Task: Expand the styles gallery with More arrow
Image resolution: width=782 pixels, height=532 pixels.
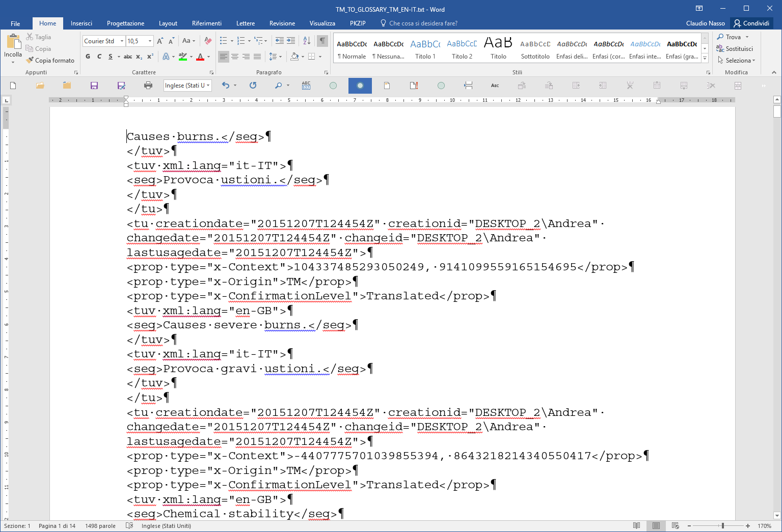Action: (x=705, y=58)
